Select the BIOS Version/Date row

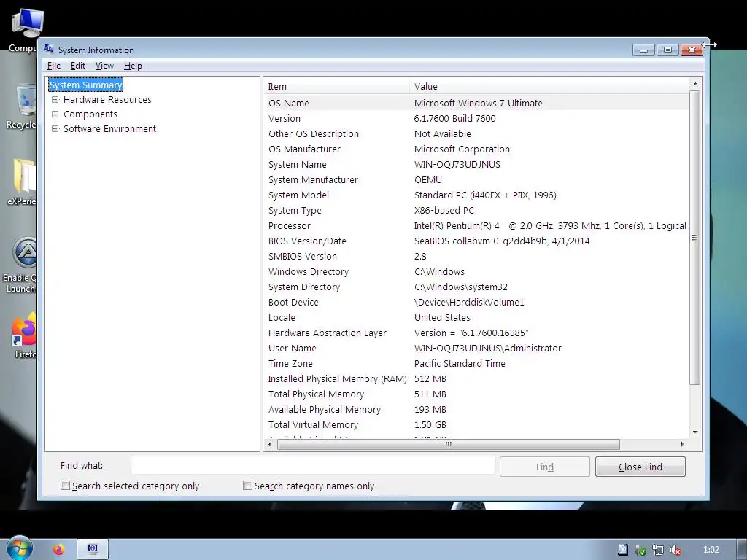tap(476, 241)
